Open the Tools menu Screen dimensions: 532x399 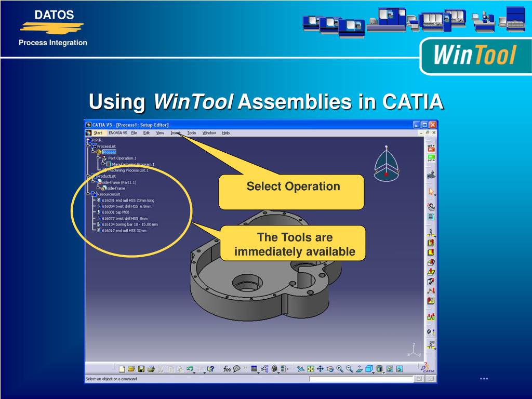pos(192,133)
